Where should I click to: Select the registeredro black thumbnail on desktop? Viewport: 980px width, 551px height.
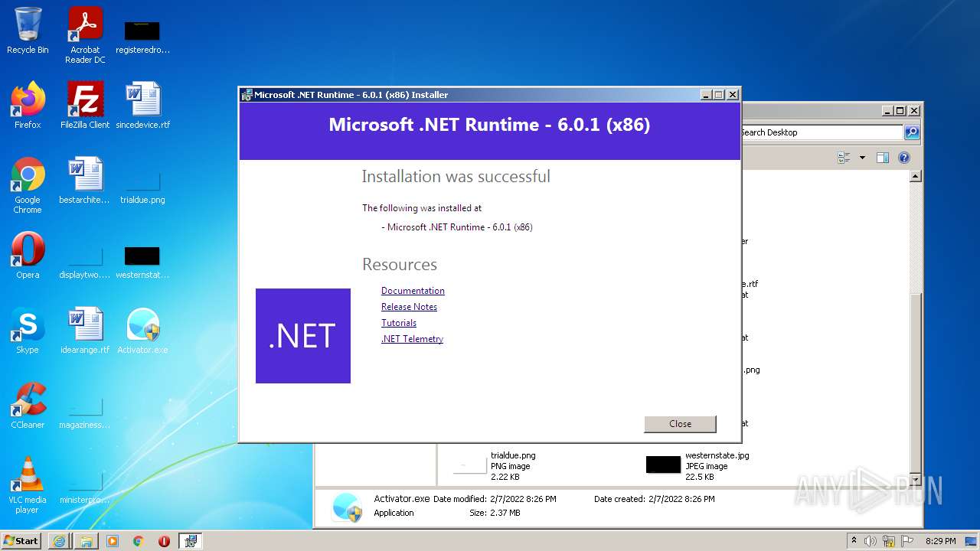(x=142, y=37)
